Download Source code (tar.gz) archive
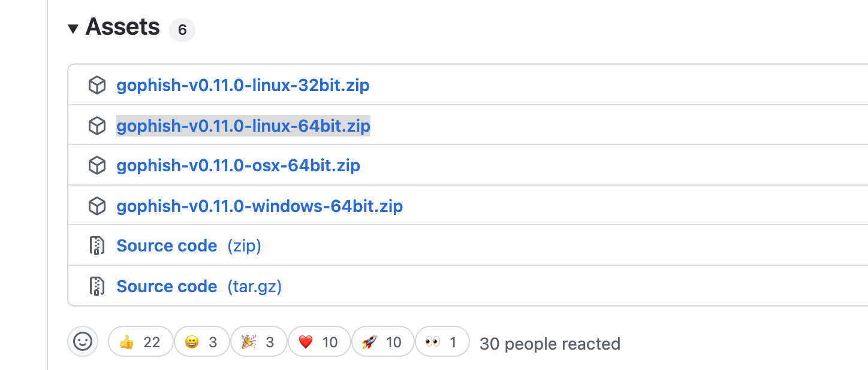The width and height of the screenshot is (868, 370). [x=199, y=286]
